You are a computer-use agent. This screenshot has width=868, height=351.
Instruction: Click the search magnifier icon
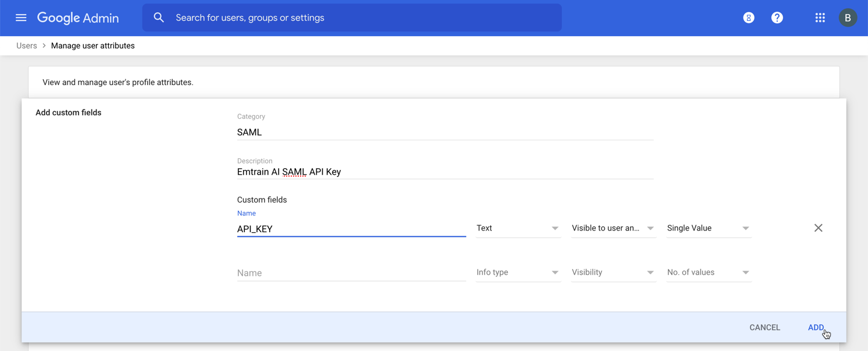pos(159,17)
